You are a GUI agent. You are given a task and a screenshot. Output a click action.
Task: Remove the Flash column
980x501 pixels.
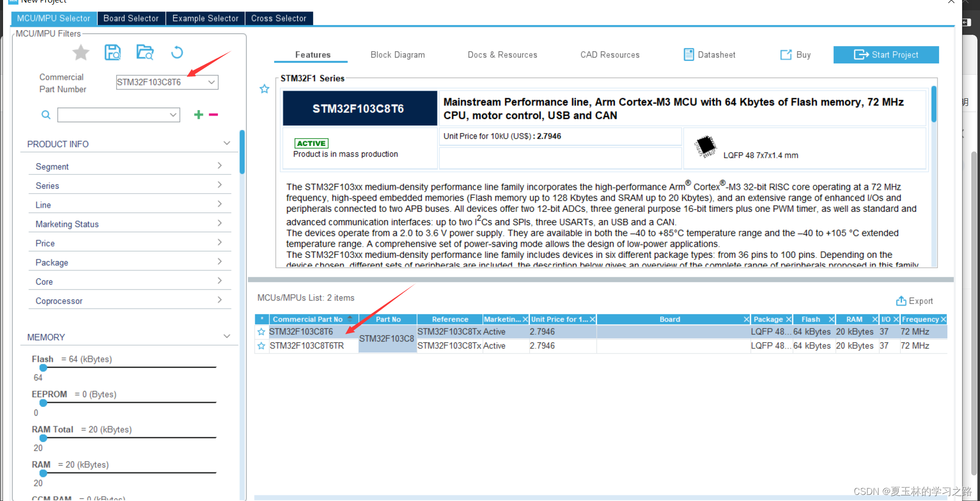click(x=832, y=319)
